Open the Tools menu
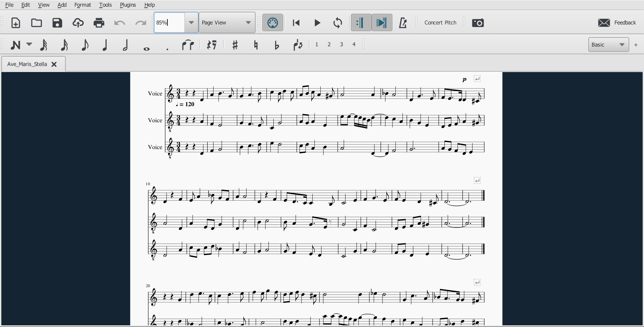This screenshot has width=644, height=327. [105, 5]
